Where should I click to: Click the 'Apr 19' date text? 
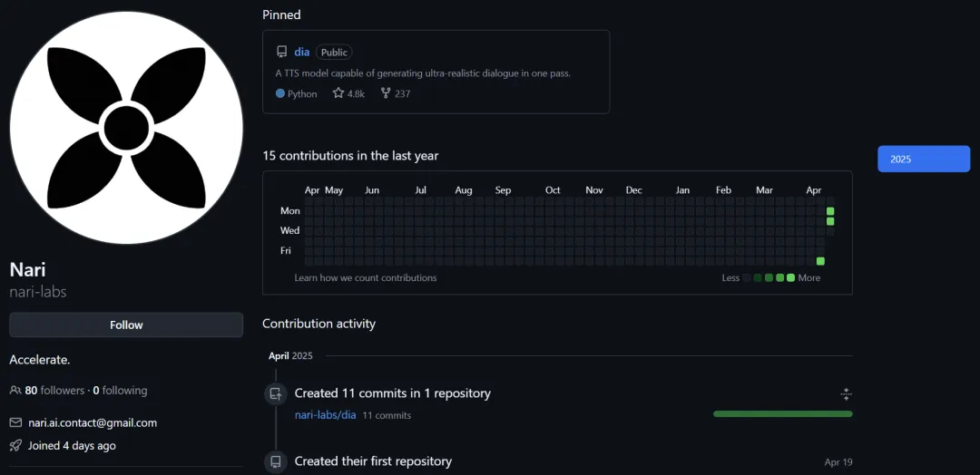tap(838, 462)
